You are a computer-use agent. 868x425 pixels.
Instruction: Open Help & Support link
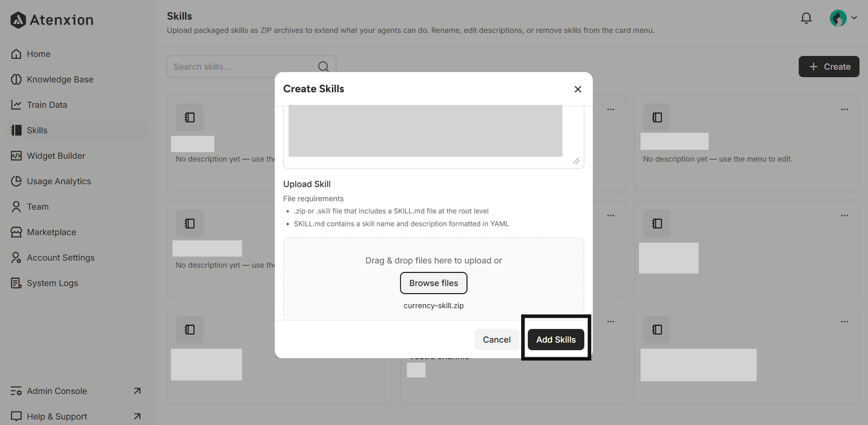coord(76,416)
